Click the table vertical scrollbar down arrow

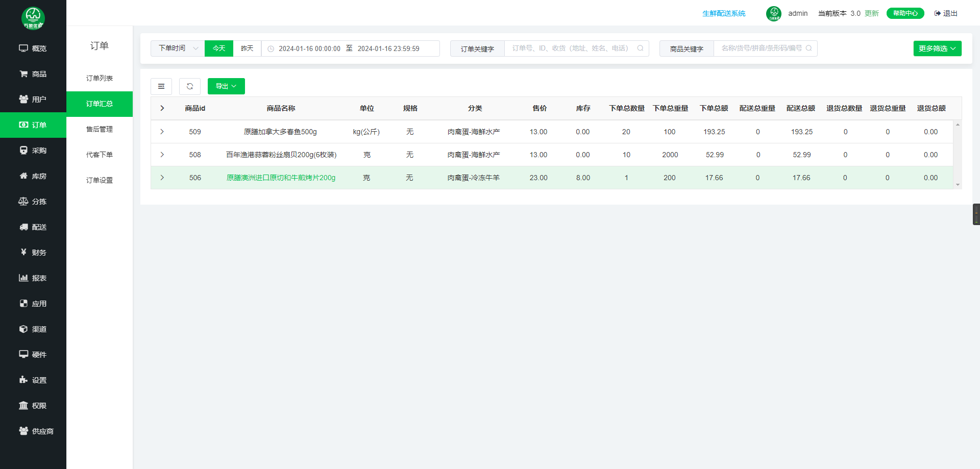(x=958, y=185)
